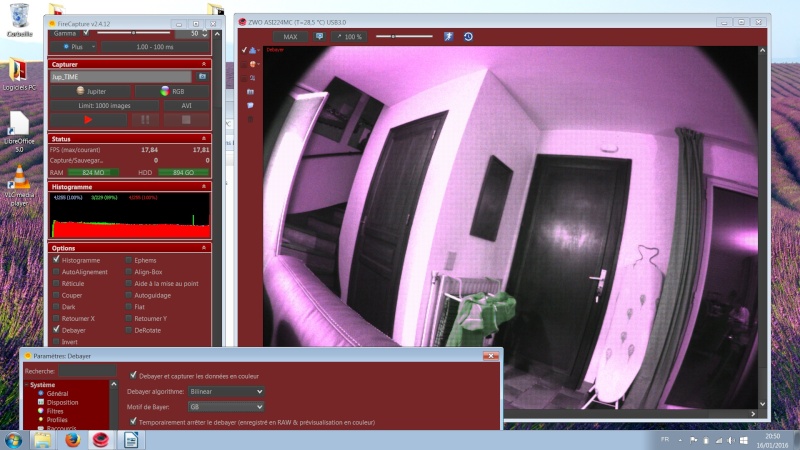Screen dimensions: 800x450
Task: Click the stop capture button
Action: pos(186,120)
